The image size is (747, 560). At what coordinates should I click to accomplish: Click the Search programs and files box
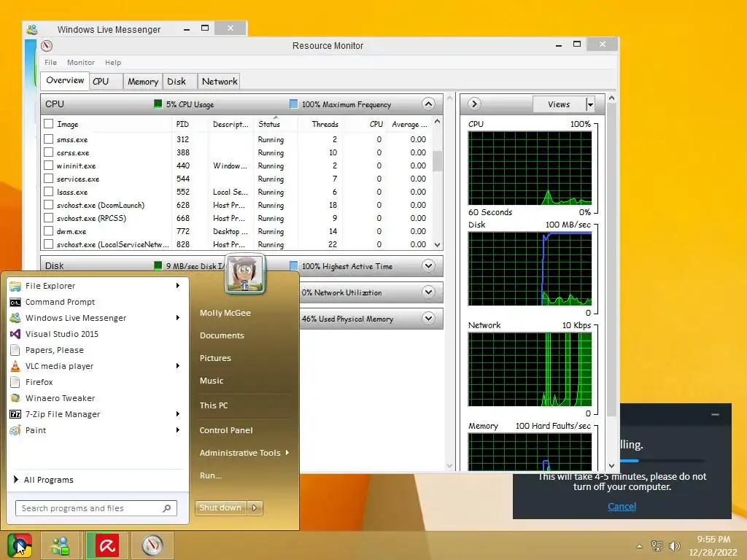pos(96,508)
